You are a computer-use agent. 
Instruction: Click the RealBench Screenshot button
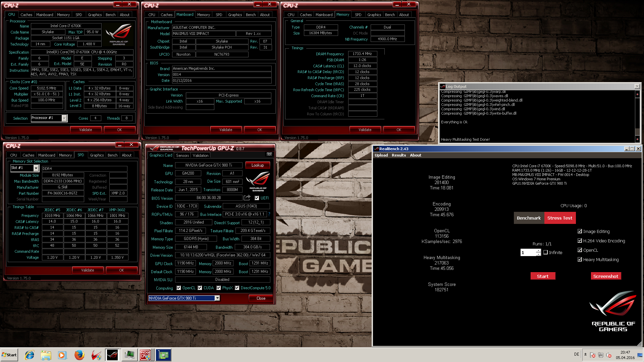pyautogui.click(x=606, y=276)
